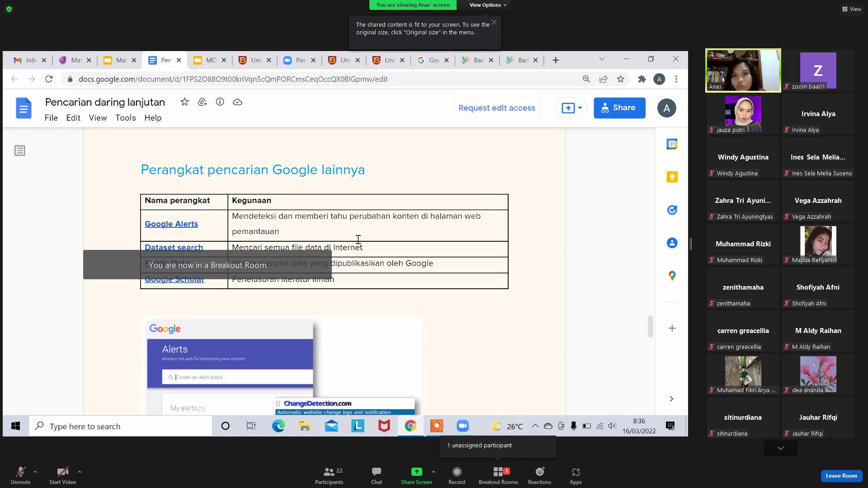
Task: Start Video in Zoom toolbar
Action: point(62,475)
